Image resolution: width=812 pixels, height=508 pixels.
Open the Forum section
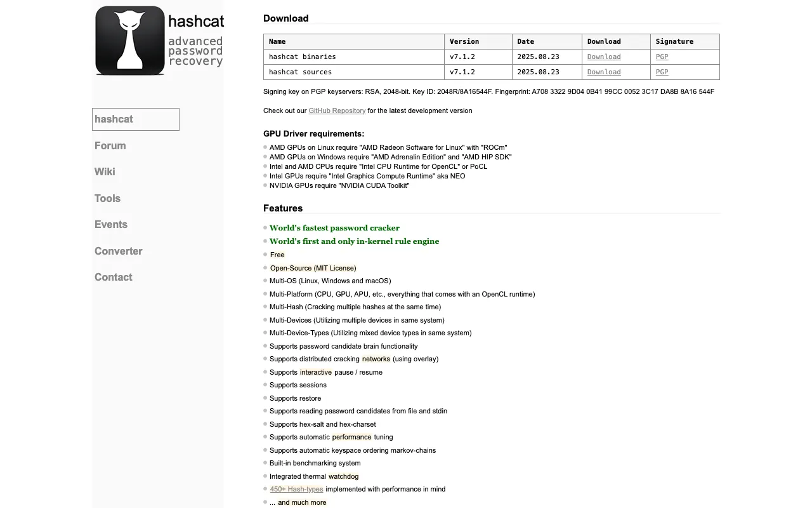point(110,145)
